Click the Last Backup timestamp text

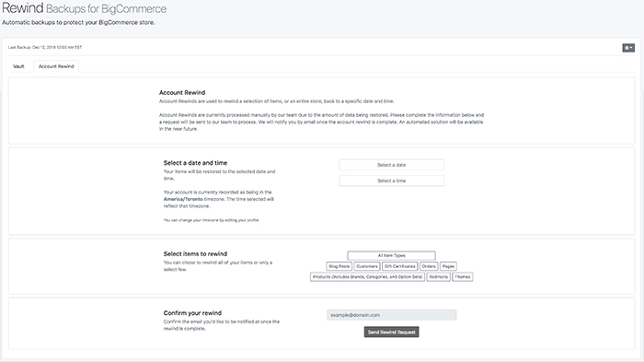45,47
